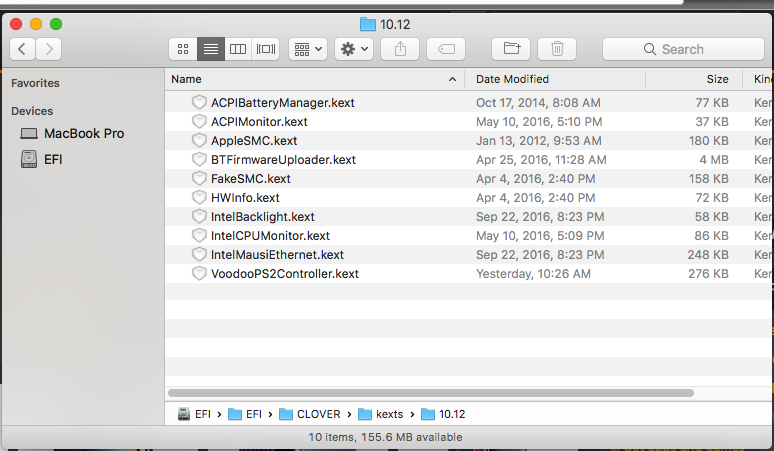Viewport: 774px width, 451px height.
Task: Switch to column view
Action: (x=238, y=48)
